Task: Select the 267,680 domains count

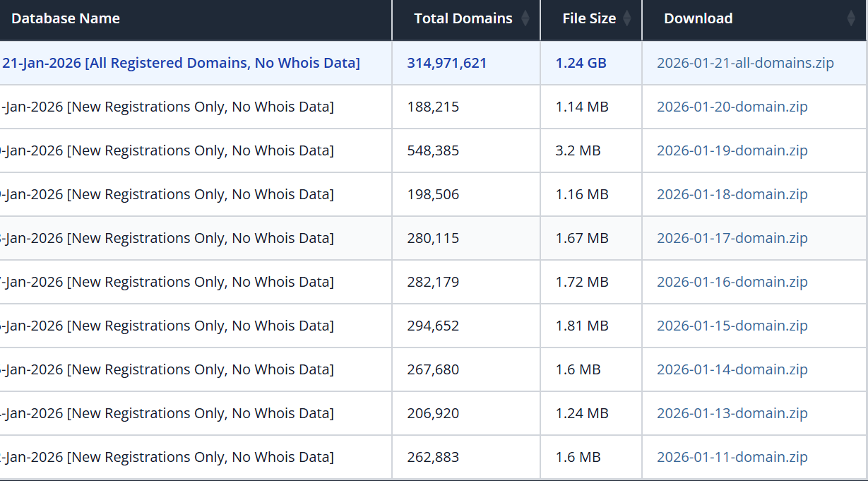Action: click(x=433, y=369)
